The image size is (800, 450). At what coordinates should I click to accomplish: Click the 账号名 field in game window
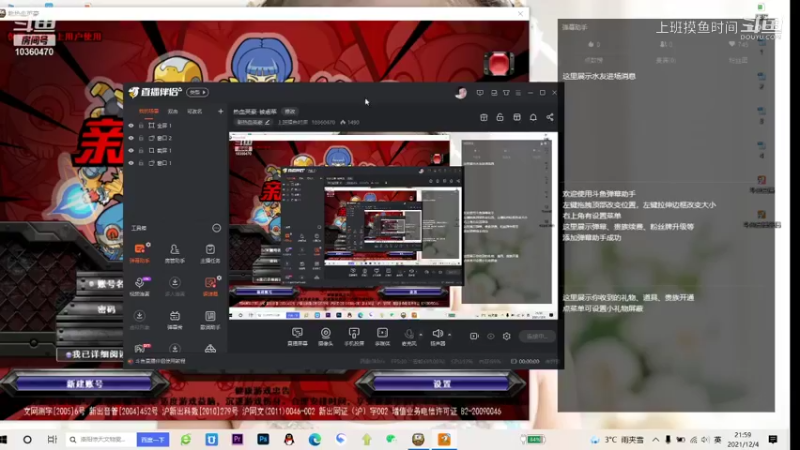point(99,284)
